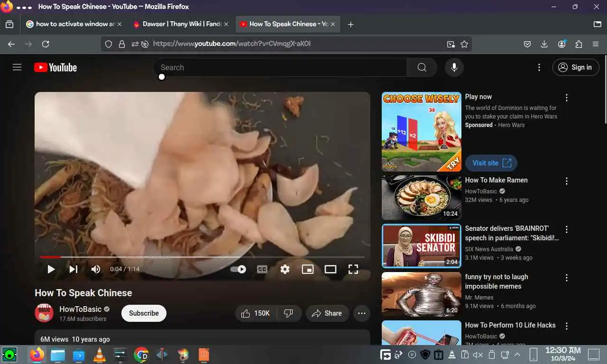The width and height of the screenshot is (607, 364).
Task: Go back to previous page
Action: (11, 44)
